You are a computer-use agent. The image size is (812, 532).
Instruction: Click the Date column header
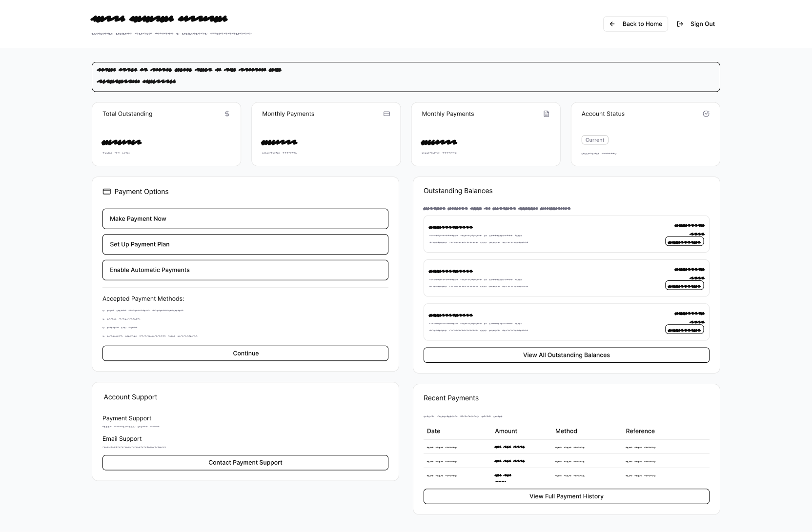[x=433, y=431]
